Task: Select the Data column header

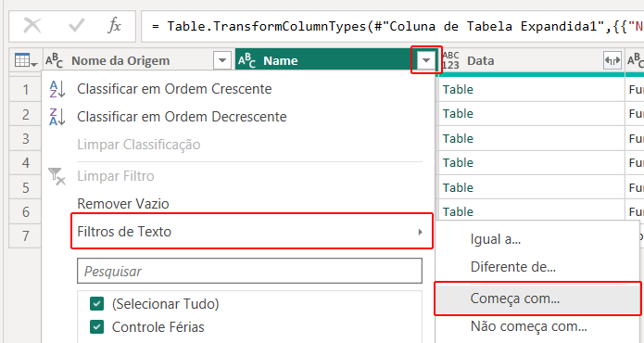Action: 480,61
